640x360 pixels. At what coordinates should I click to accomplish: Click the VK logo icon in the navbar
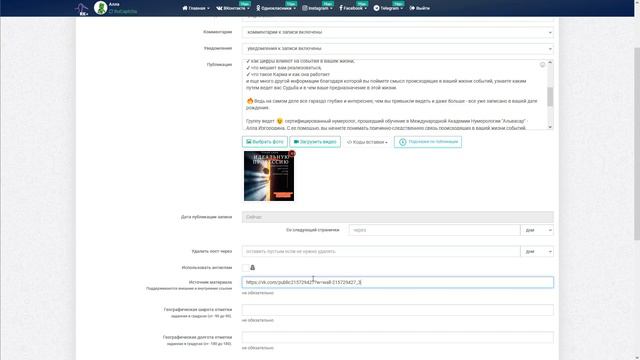click(x=219, y=8)
